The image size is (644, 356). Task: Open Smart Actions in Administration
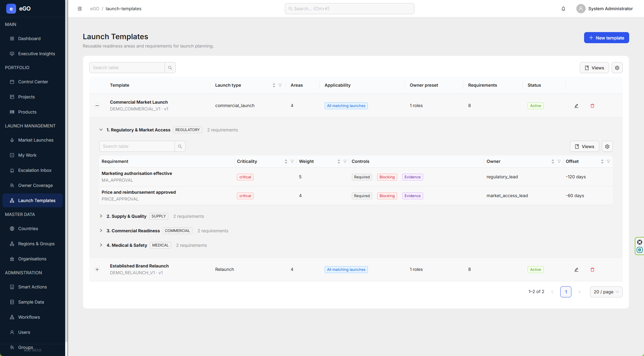click(32, 287)
